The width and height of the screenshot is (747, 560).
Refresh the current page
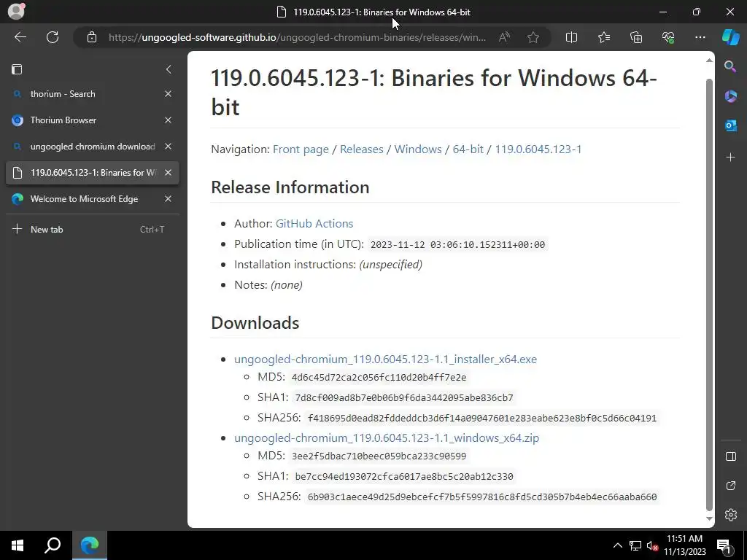coord(53,37)
